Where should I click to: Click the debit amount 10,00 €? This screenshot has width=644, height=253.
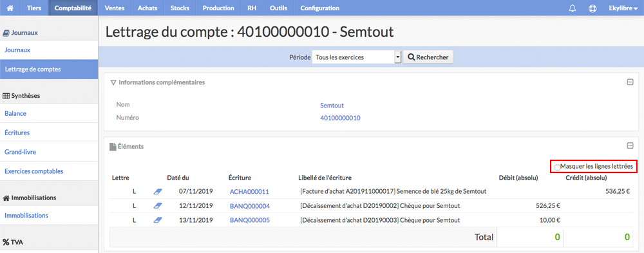tap(551, 220)
